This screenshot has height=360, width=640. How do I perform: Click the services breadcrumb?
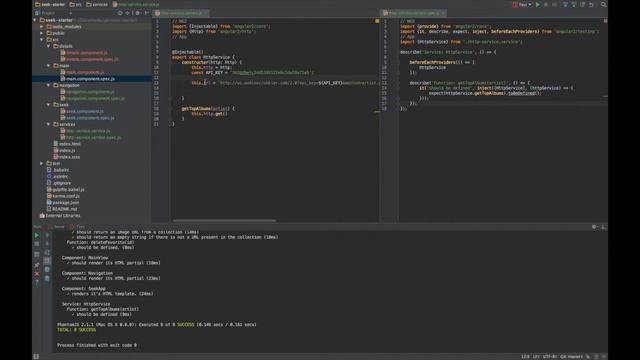tap(97, 4)
